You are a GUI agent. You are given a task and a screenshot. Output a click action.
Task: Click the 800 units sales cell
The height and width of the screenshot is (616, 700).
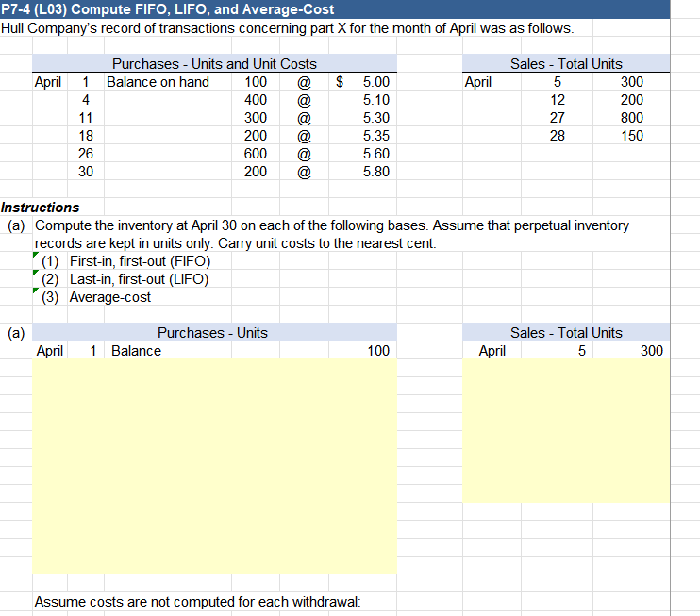(632, 118)
